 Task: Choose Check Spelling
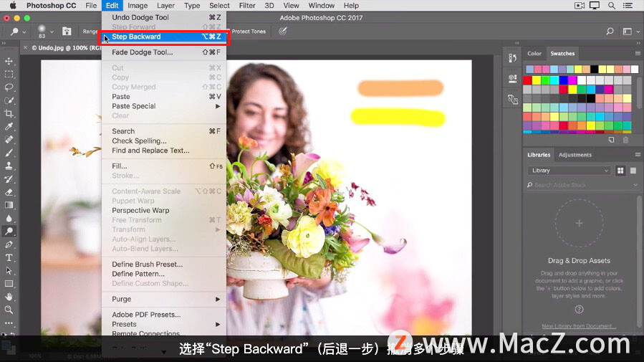164,141
